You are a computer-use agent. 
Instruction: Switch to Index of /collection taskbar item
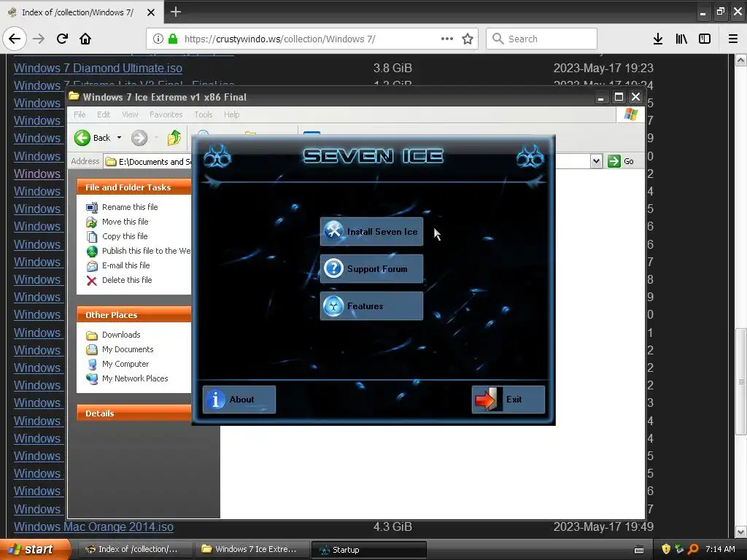tap(134, 550)
